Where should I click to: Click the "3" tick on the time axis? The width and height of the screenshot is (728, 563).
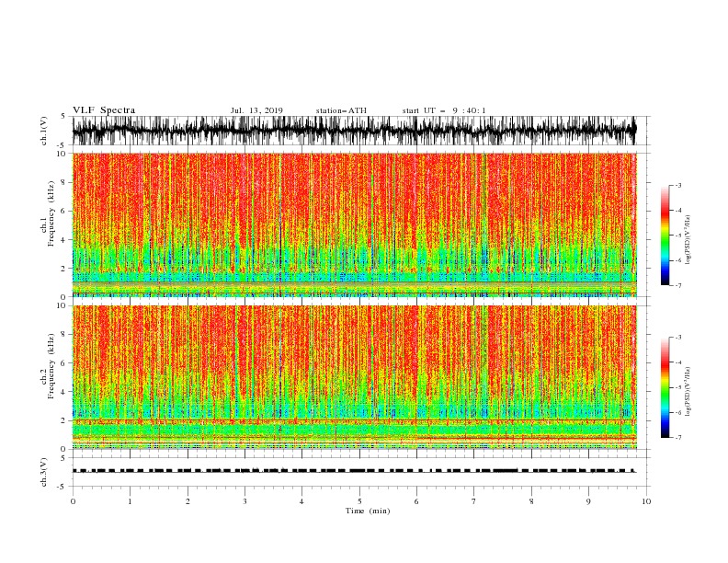245,501
